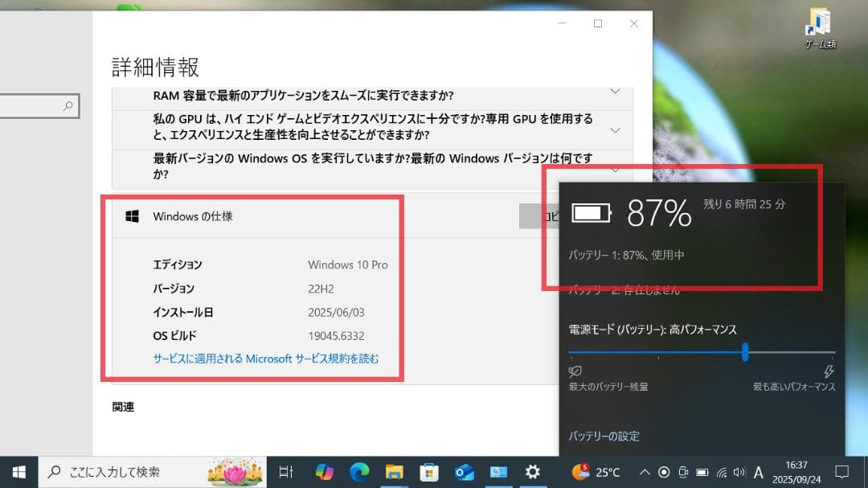Open the ゲーム類 desktop shortcut
Screen dimensions: 868x488
click(x=820, y=27)
